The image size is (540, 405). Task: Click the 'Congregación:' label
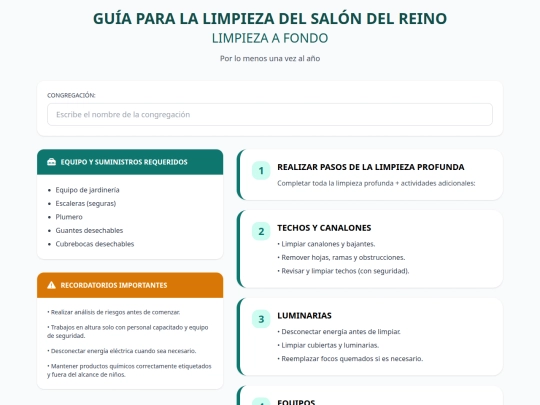click(71, 95)
